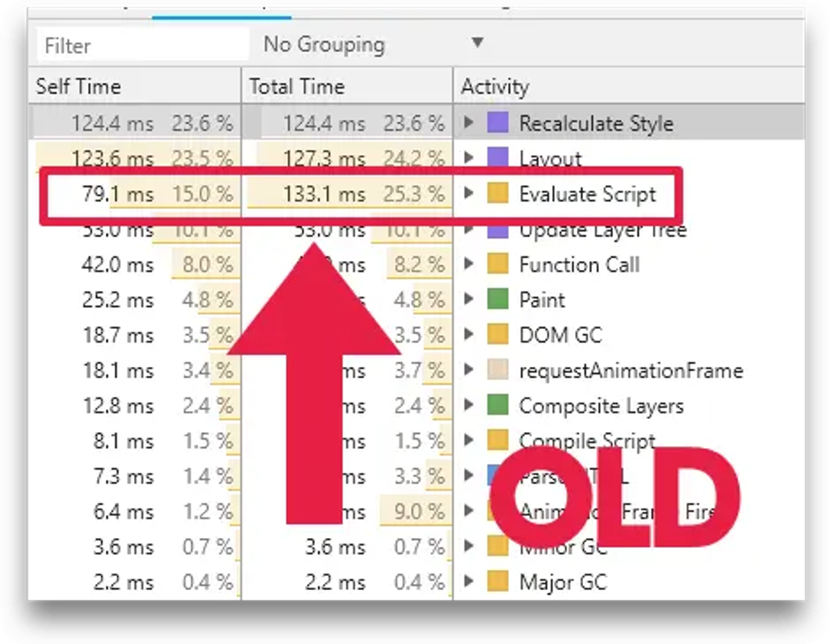Image resolution: width=831 pixels, height=644 pixels.
Task: Click the 9.0 % total time percentage
Action: tap(420, 512)
